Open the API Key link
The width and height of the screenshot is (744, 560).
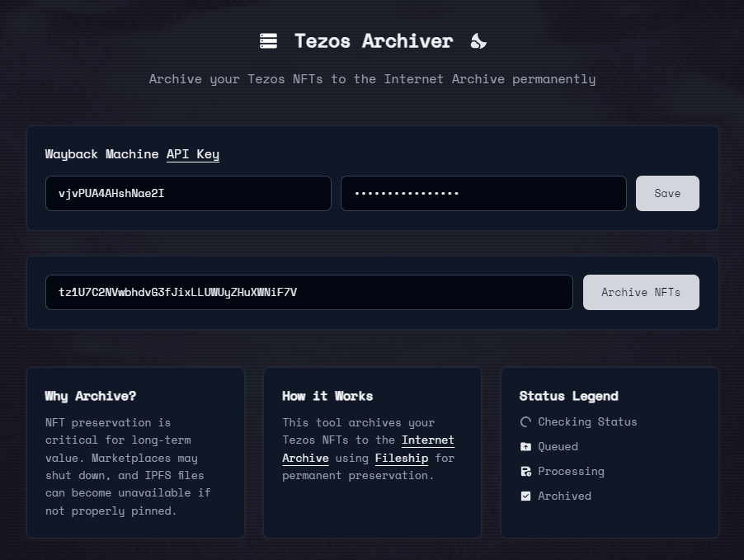tap(192, 154)
